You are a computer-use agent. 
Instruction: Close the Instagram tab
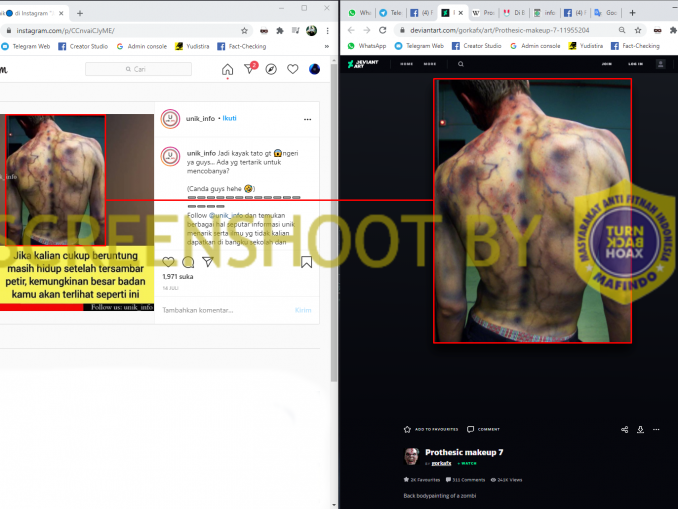[61, 13]
